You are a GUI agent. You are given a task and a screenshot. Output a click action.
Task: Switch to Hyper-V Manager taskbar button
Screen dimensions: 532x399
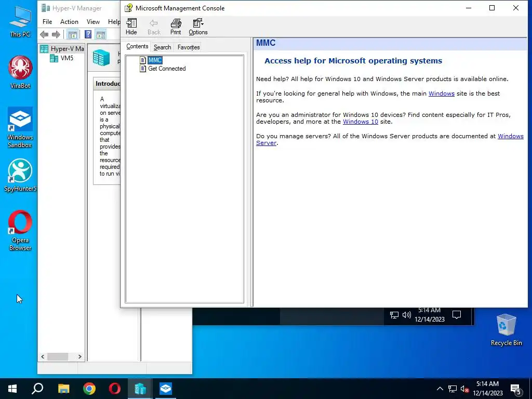click(x=140, y=389)
